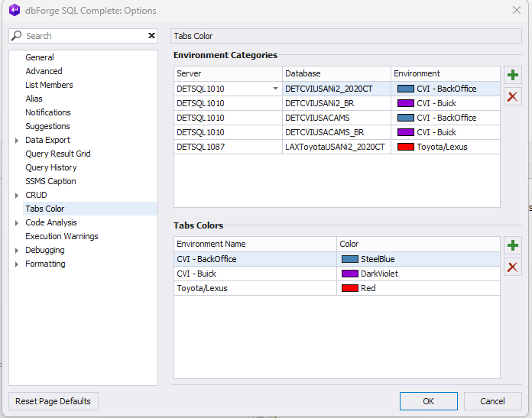Screen dimensions: 532x418
Task: Click Toyota/Lexus environment swatch in categories grid
Action: tap(405, 147)
